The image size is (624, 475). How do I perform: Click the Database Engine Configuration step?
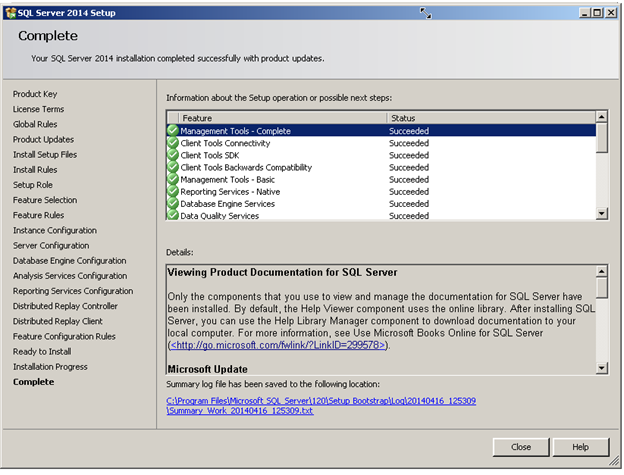pos(70,261)
